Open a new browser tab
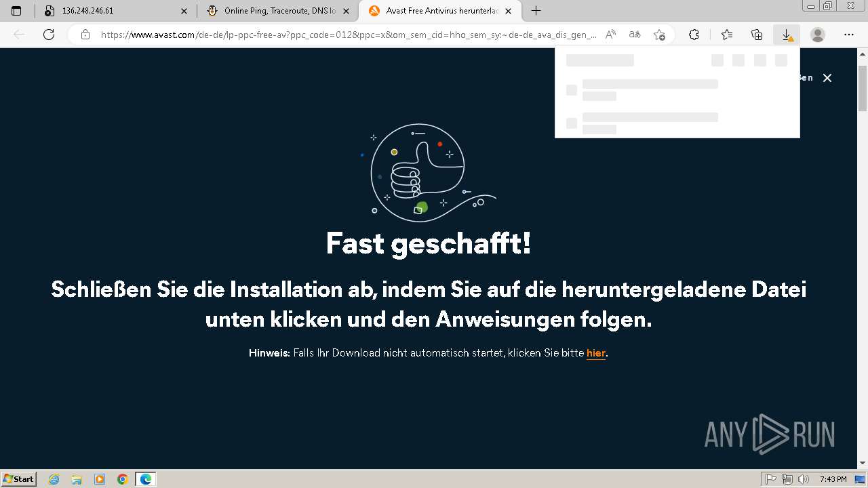 point(536,11)
